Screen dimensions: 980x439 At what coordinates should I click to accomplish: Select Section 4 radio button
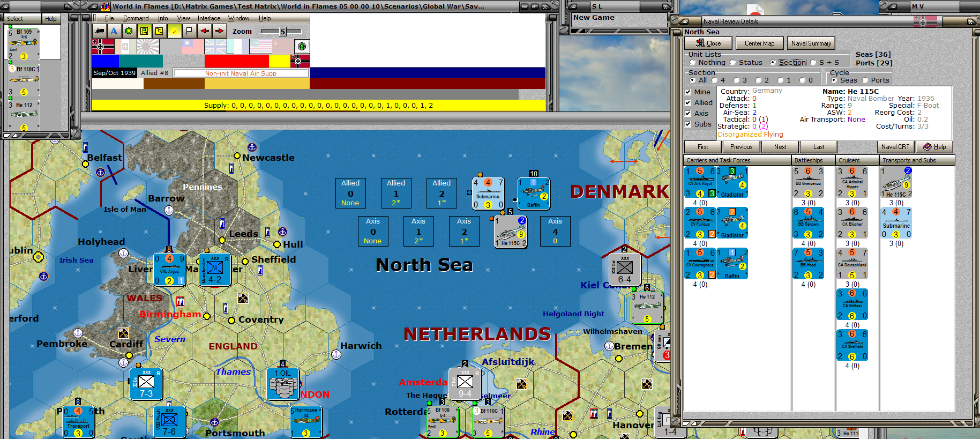[715, 80]
